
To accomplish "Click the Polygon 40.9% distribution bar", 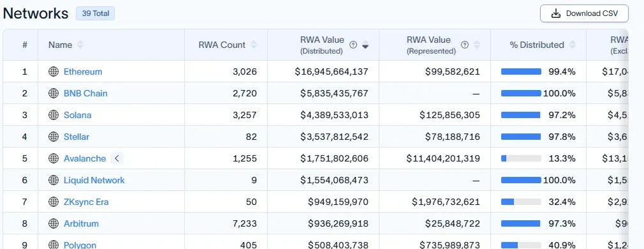I will coord(521,245).
